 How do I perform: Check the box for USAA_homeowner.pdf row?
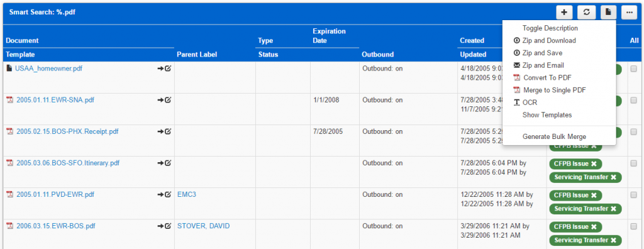click(634, 69)
